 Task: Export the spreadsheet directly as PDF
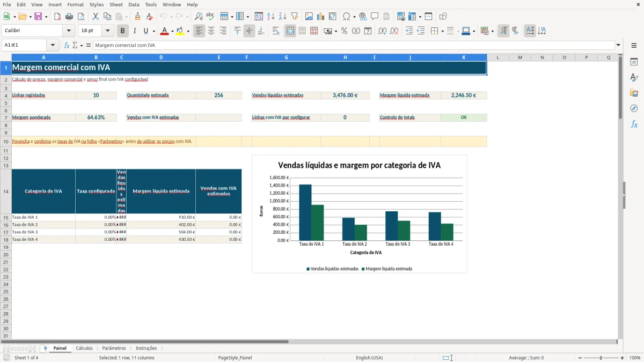(x=57, y=17)
